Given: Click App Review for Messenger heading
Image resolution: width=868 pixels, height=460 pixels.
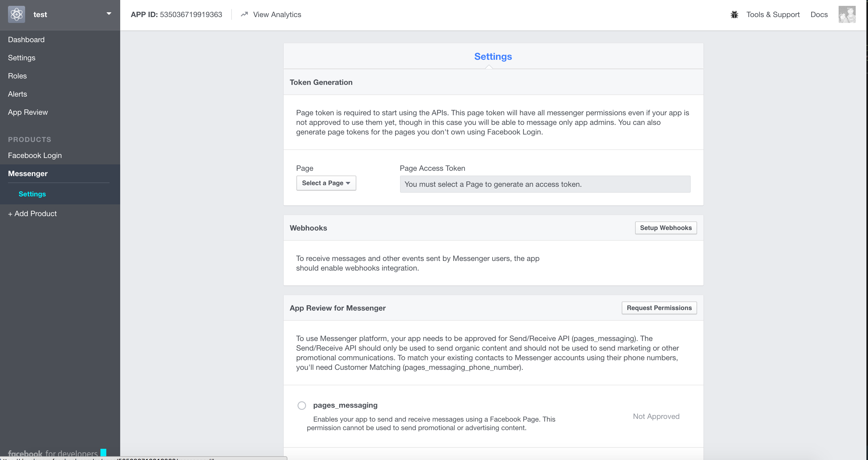Looking at the screenshot, I should coord(338,308).
